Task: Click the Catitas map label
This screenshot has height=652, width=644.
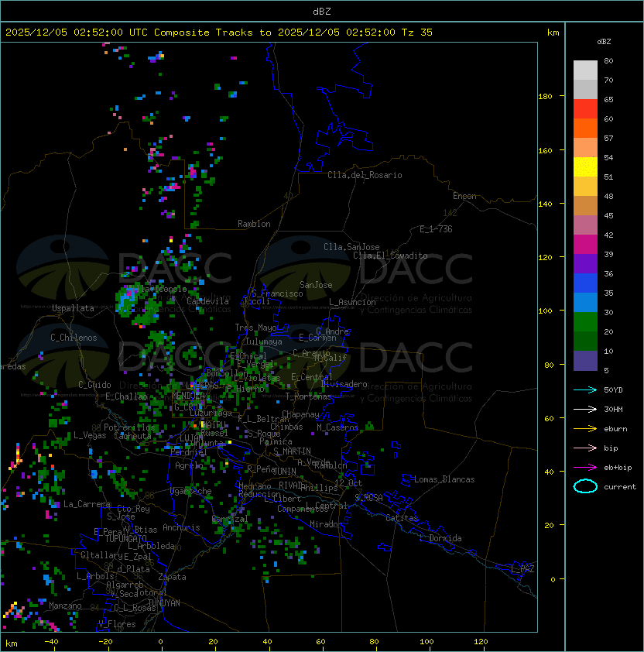Action: click(x=402, y=518)
